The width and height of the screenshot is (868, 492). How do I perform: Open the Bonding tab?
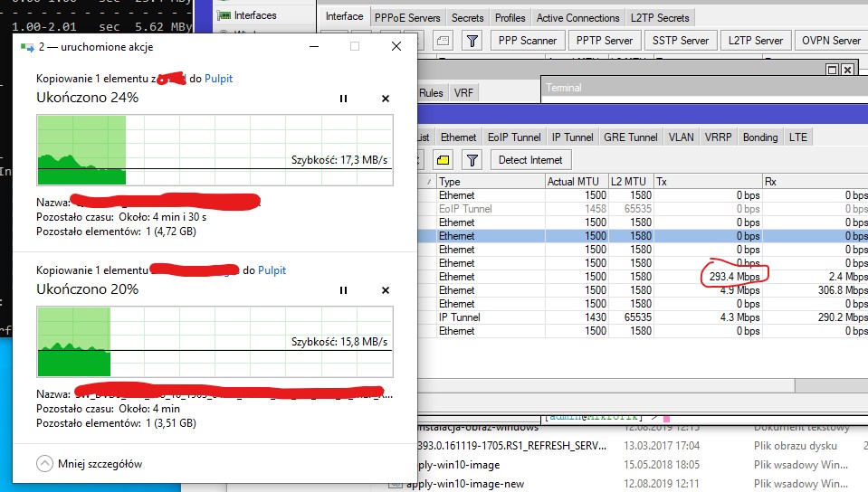760,137
